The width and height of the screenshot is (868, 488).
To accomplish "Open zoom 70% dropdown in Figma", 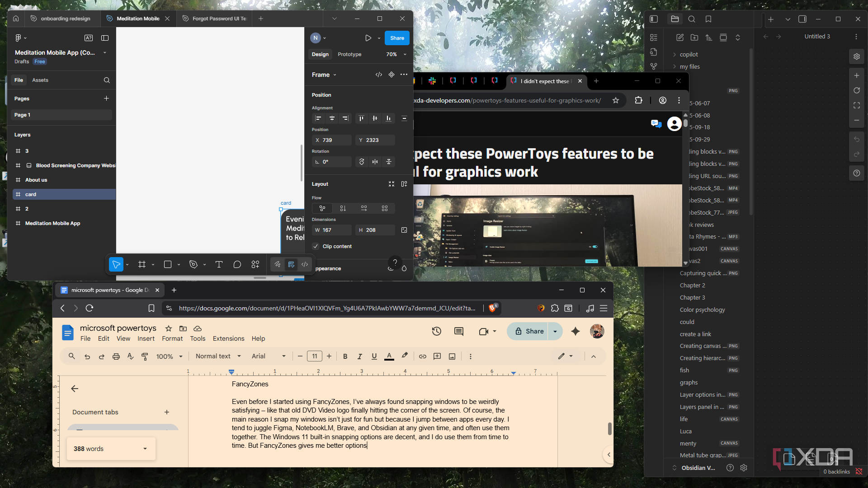I will (396, 54).
